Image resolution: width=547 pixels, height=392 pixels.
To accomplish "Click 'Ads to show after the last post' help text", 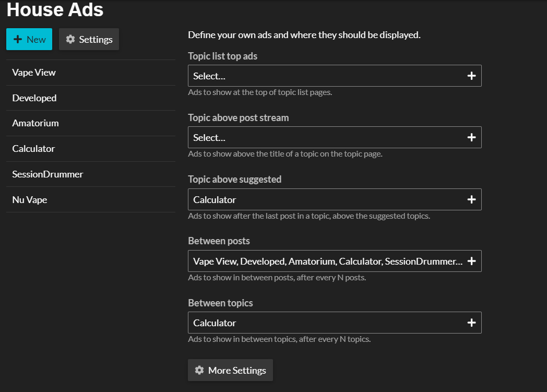I will point(309,216).
